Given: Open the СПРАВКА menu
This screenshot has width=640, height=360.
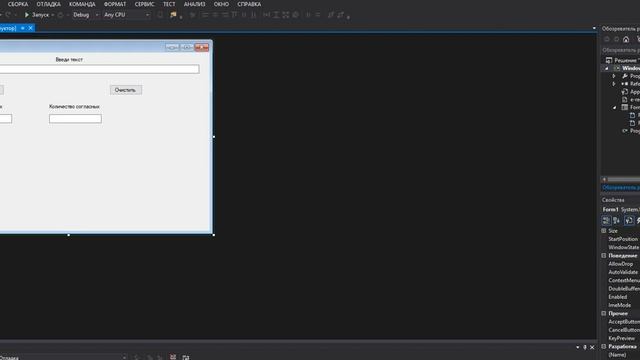Looking at the screenshot, I should tap(249, 4).
